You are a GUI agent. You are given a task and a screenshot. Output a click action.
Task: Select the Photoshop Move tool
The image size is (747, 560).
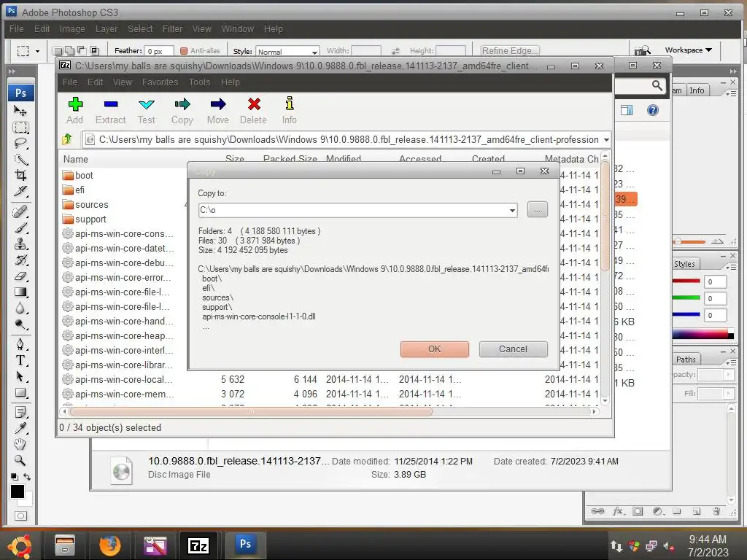(20, 111)
